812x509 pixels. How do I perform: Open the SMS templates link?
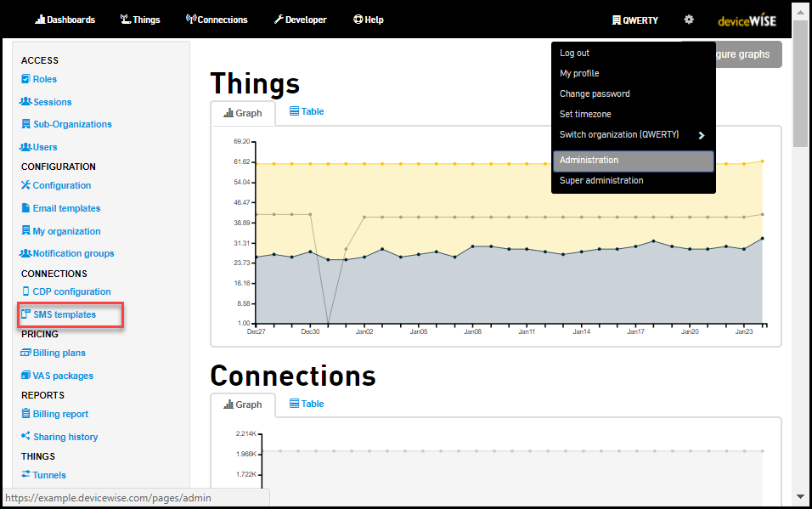(64, 314)
